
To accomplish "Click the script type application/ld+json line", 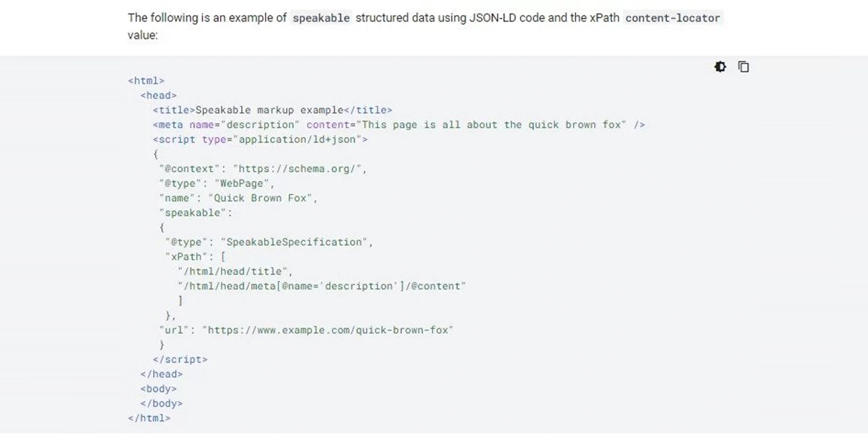I will tap(260, 140).
